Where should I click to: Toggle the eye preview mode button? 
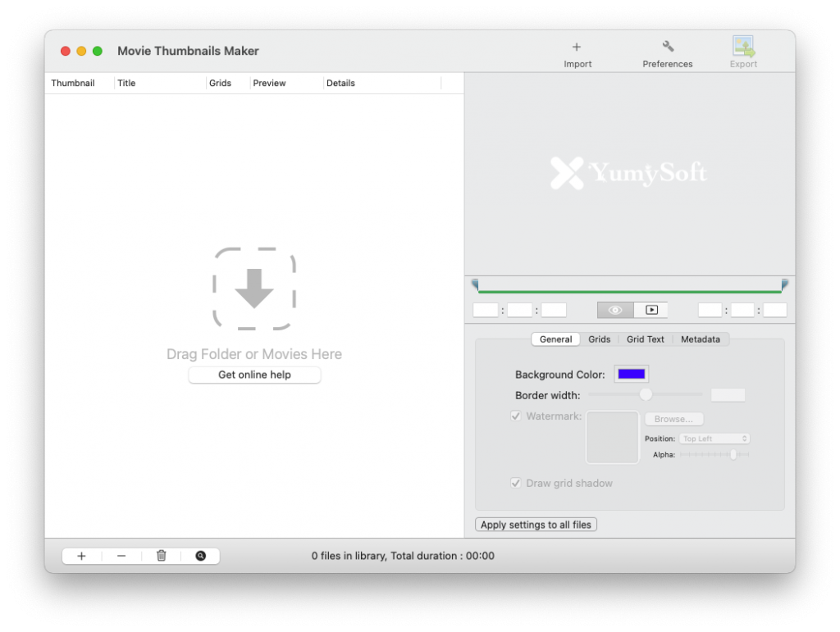point(615,310)
